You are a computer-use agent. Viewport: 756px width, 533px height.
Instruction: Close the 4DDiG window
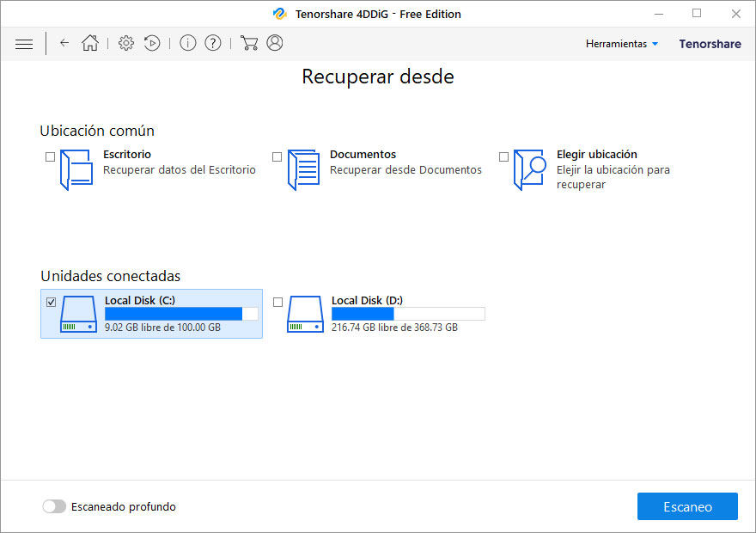735,14
